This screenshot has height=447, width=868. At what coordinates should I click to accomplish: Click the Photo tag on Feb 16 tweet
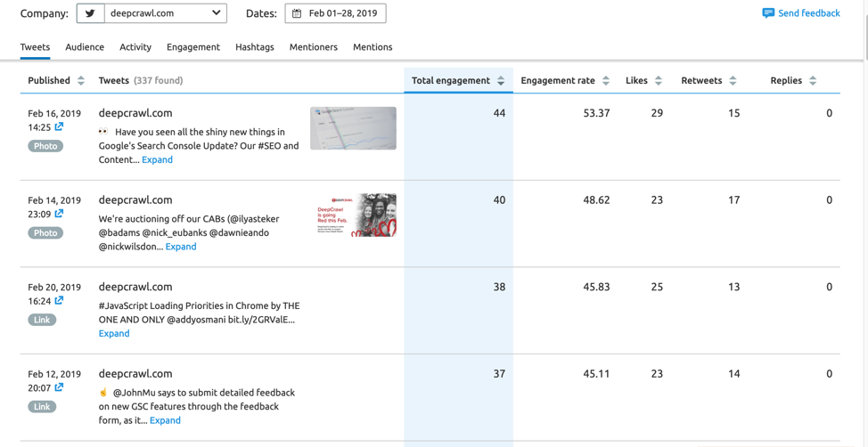coord(45,146)
